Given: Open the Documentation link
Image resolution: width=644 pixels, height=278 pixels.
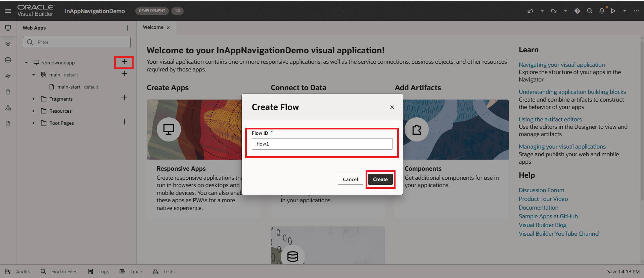Looking at the screenshot, I should pyautogui.click(x=539, y=208).
